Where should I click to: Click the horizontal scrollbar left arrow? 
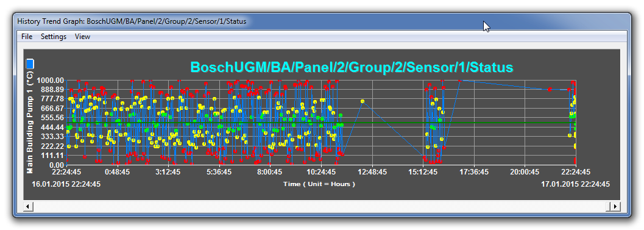pos(27,206)
